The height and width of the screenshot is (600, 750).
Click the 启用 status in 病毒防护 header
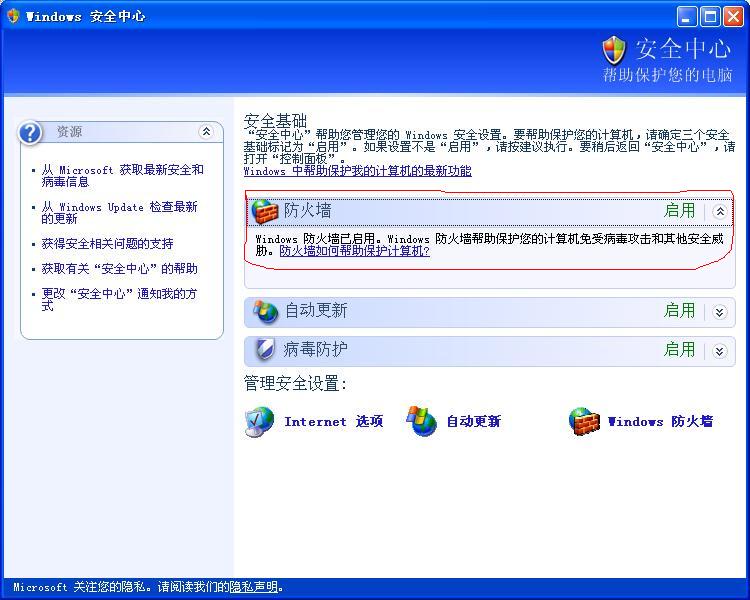click(679, 350)
